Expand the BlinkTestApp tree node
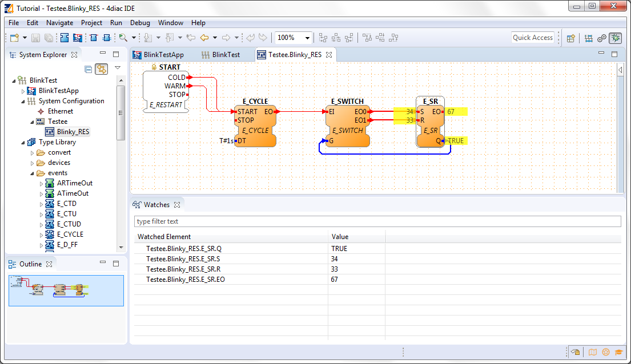The image size is (631, 364). 23,91
